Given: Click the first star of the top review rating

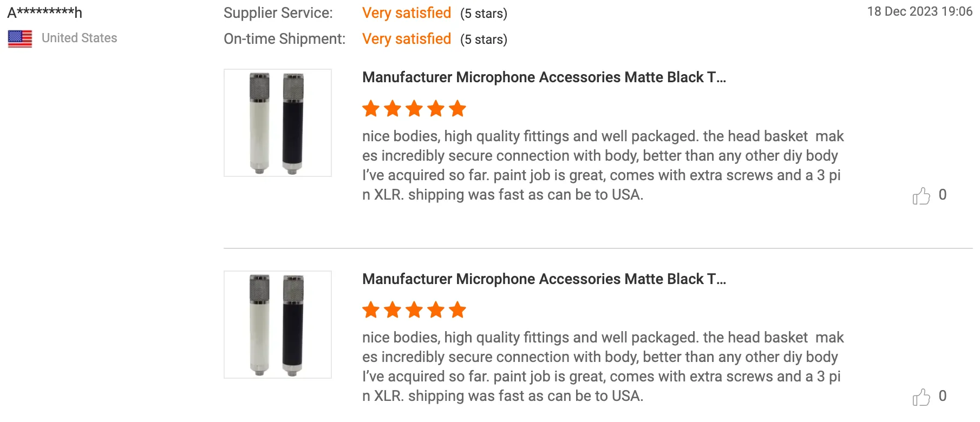Looking at the screenshot, I should (x=371, y=109).
